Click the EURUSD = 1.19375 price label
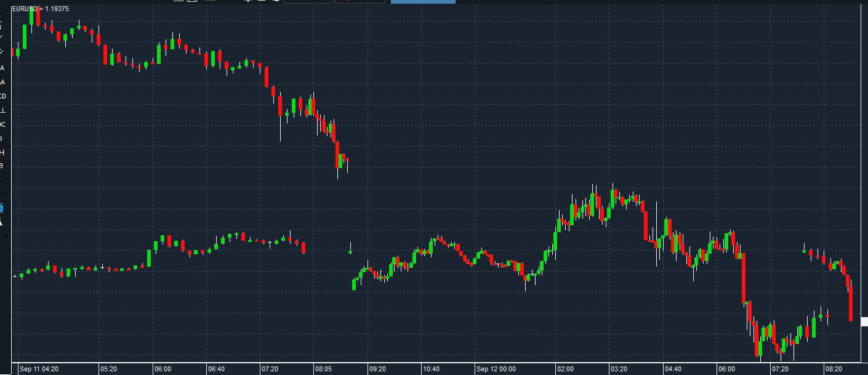The height and width of the screenshot is (375, 868). [40, 9]
